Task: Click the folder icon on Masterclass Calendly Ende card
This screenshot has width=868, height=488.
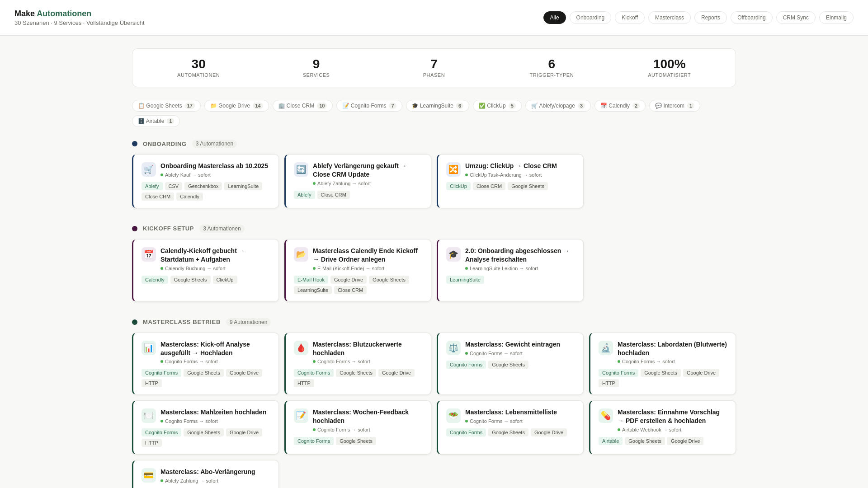Action: click(301, 254)
